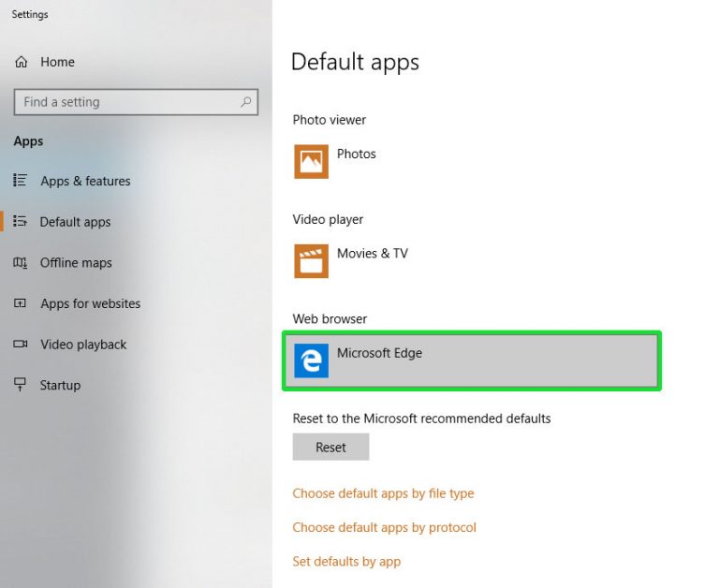Open Video playback settings

(x=83, y=345)
